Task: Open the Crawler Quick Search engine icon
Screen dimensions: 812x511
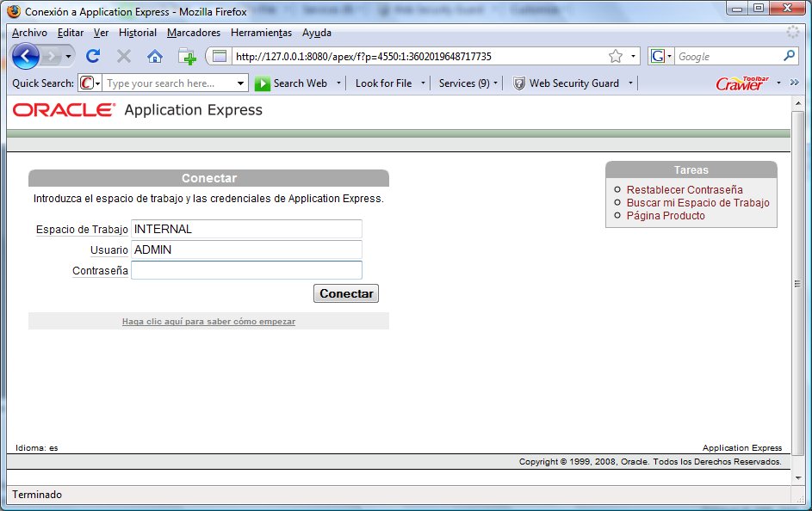Action: [x=90, y=83]
